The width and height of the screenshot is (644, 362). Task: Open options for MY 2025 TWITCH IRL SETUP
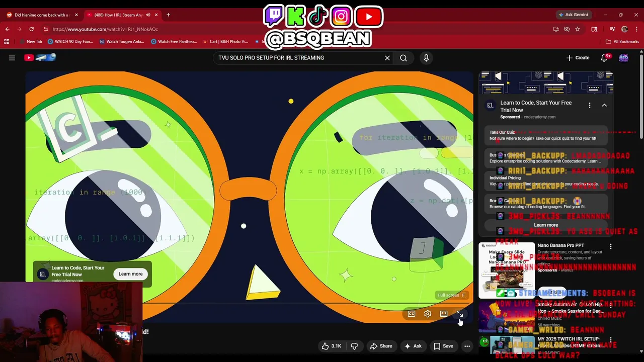611,339
